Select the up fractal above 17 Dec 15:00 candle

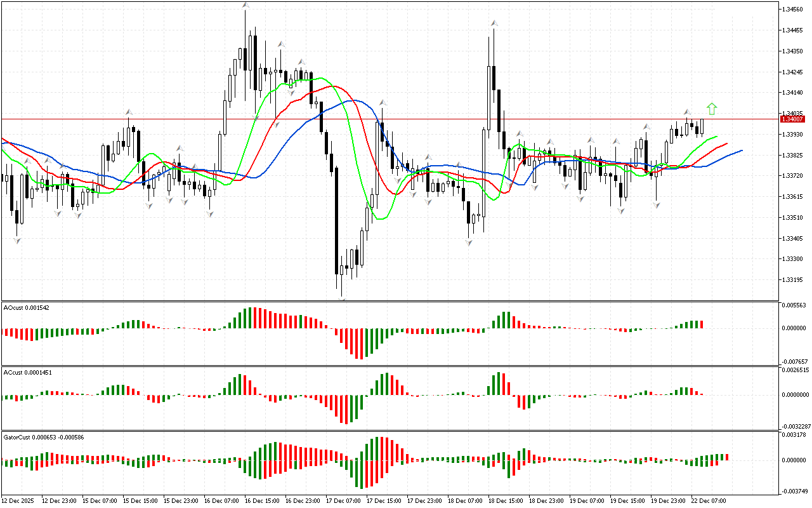[383, 102]
